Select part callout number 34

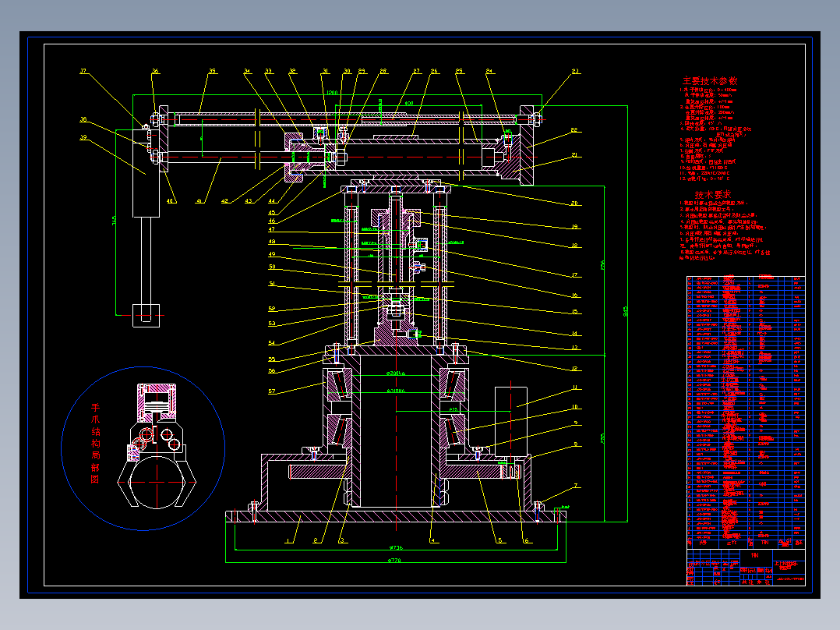tap(247, 71)
